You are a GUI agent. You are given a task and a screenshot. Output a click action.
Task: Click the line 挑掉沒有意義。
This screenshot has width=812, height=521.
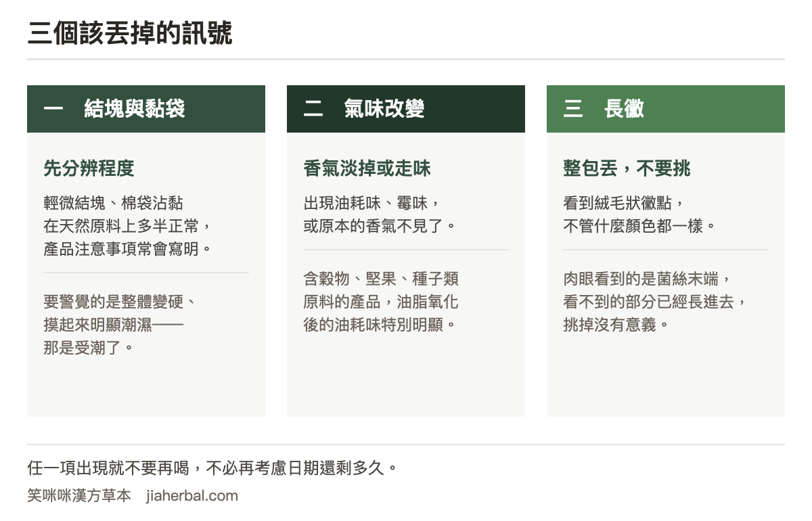pos(617,325)
